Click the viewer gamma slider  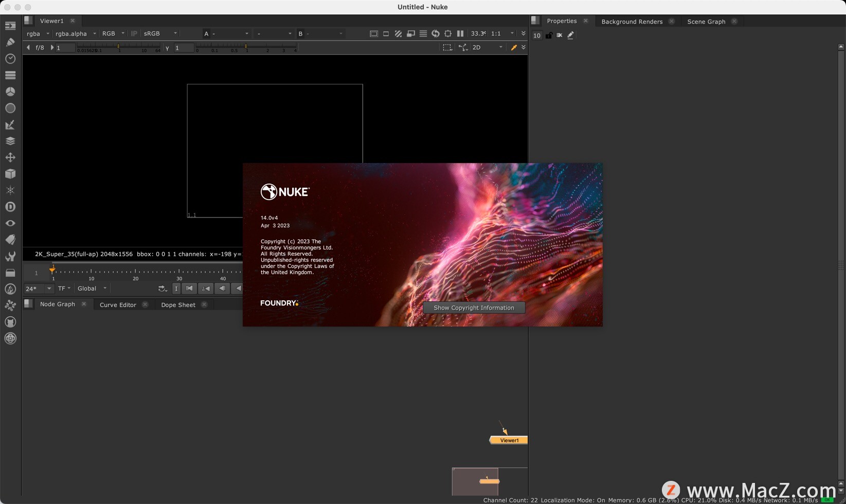(246, 47)
